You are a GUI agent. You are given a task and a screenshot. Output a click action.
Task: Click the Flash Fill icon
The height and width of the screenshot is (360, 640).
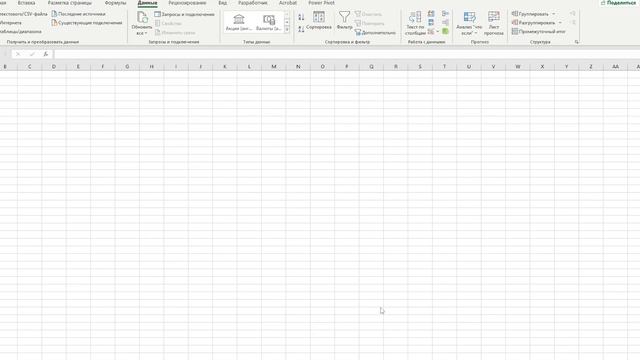(431, 14)
